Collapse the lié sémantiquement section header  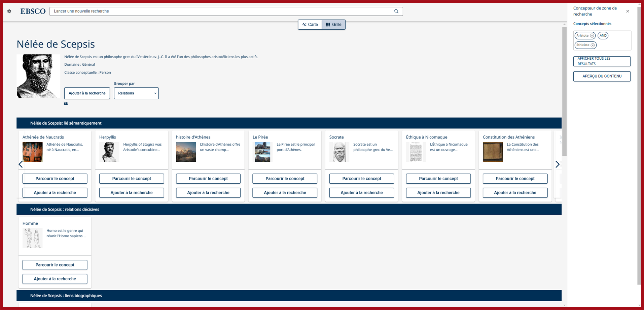[66, 123]
